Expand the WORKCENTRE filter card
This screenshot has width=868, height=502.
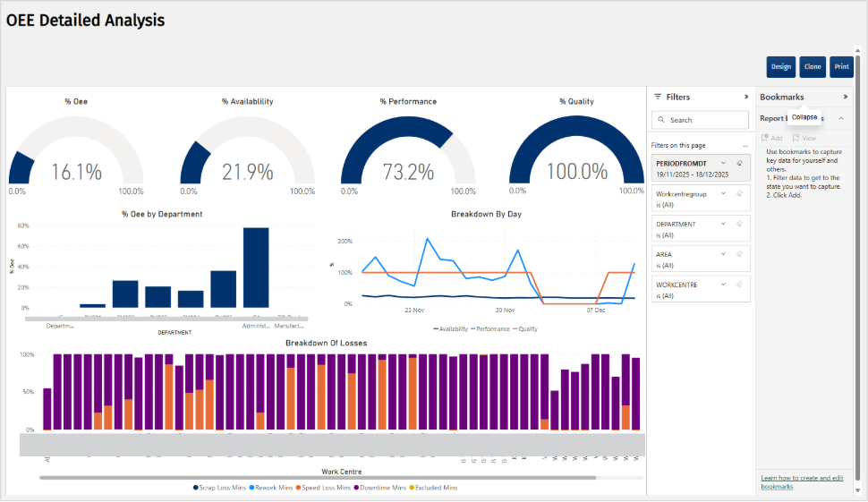pyautogui.click(x=723, y=285)
